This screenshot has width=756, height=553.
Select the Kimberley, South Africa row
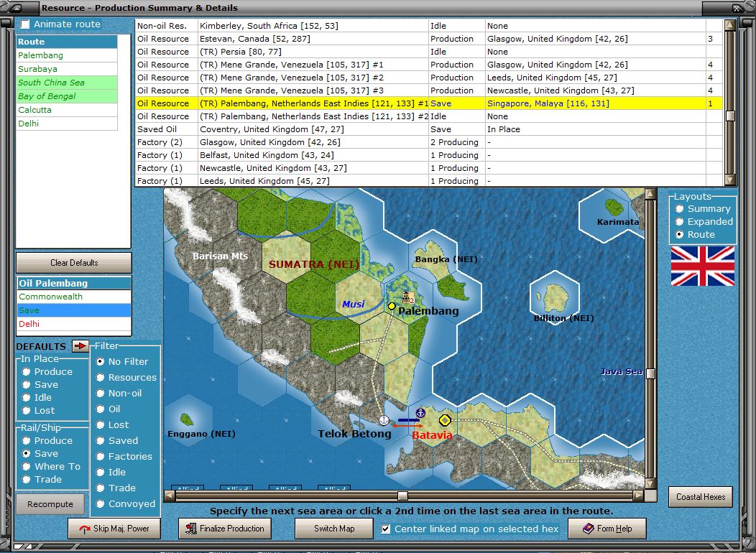pos(428,26)
